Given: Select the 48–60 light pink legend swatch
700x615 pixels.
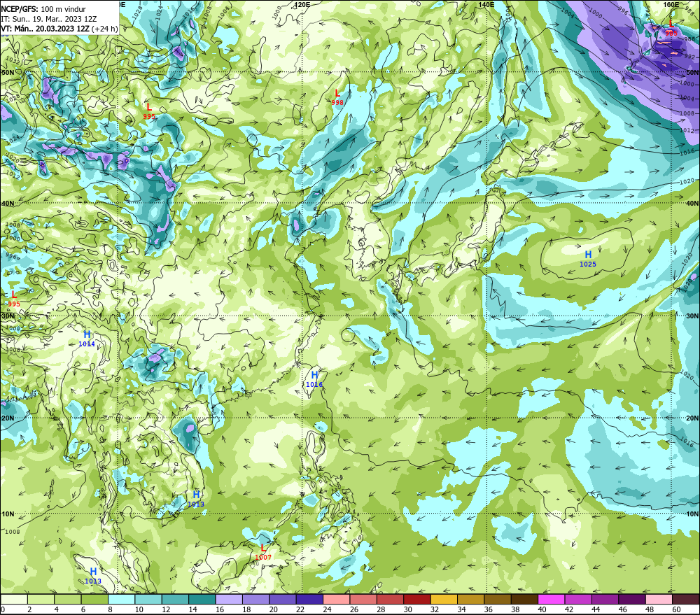Looking at the screenshot, I should (x=659, y=599).
